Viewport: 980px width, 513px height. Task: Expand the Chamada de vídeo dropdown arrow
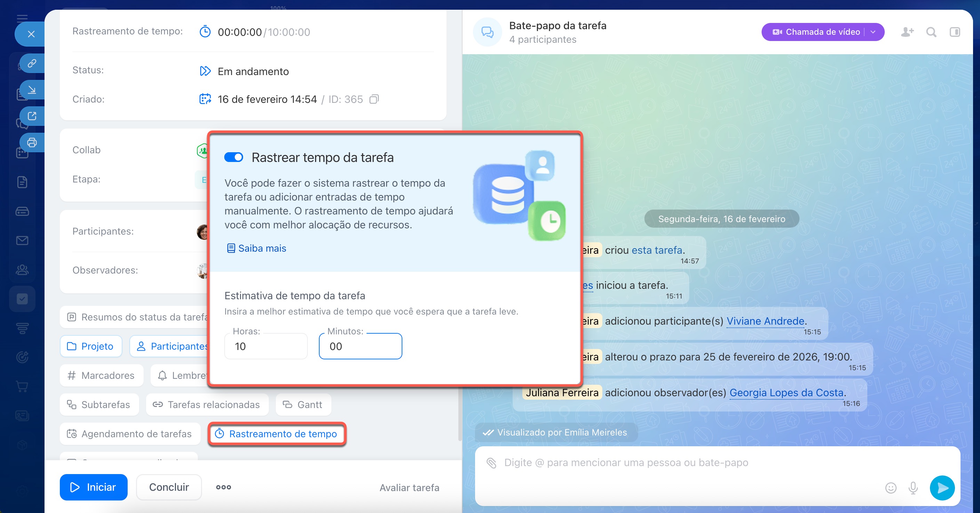[x=873, y=32]
